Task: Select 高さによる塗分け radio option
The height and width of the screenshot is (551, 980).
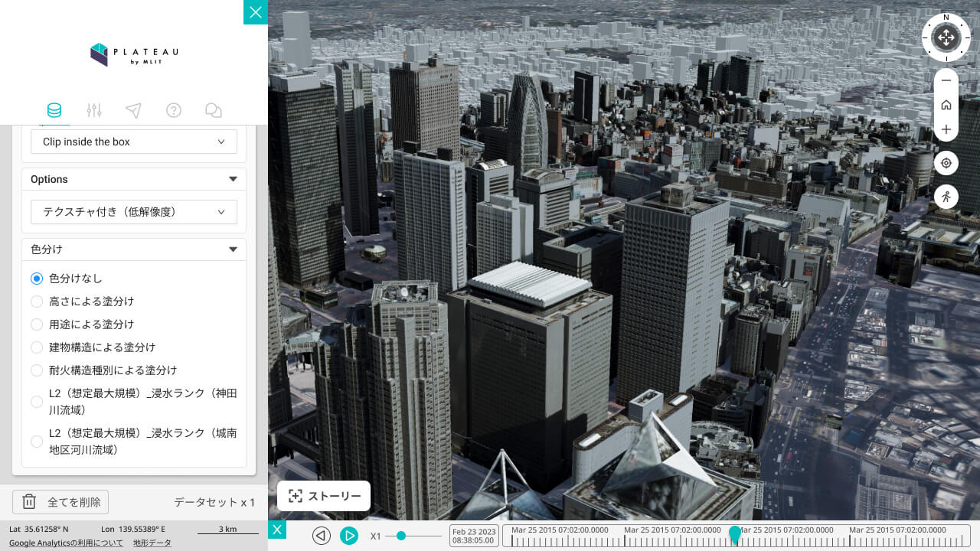Action: (37, 302)
